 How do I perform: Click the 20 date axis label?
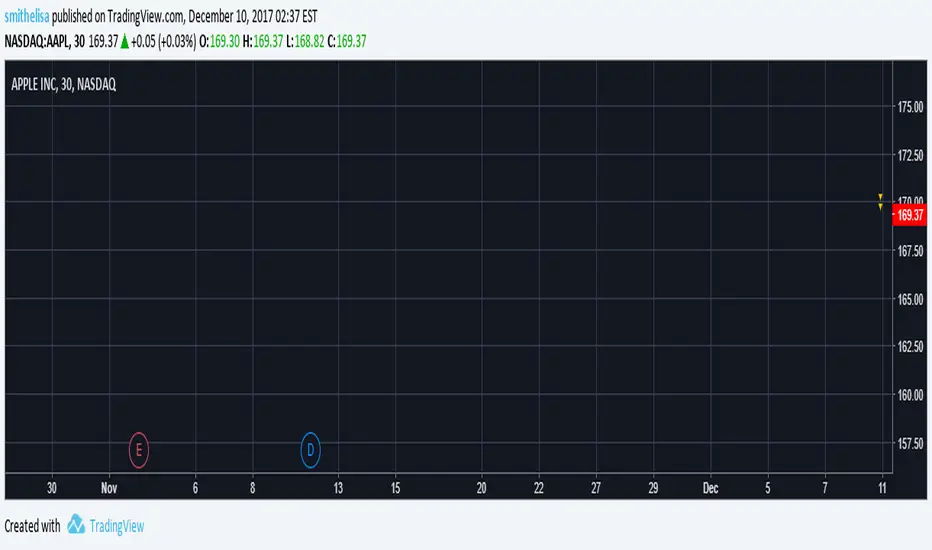[481, 488]
